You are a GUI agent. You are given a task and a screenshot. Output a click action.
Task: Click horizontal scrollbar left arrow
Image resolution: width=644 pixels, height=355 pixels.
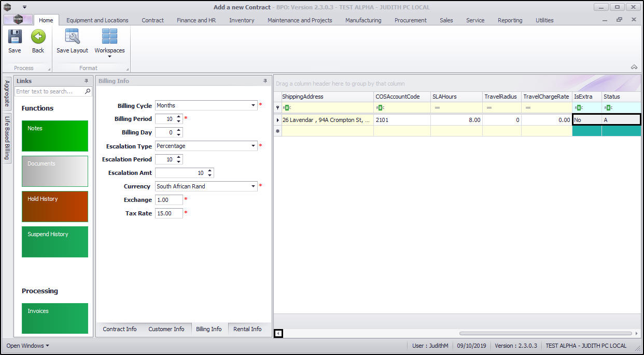(278, 333)
